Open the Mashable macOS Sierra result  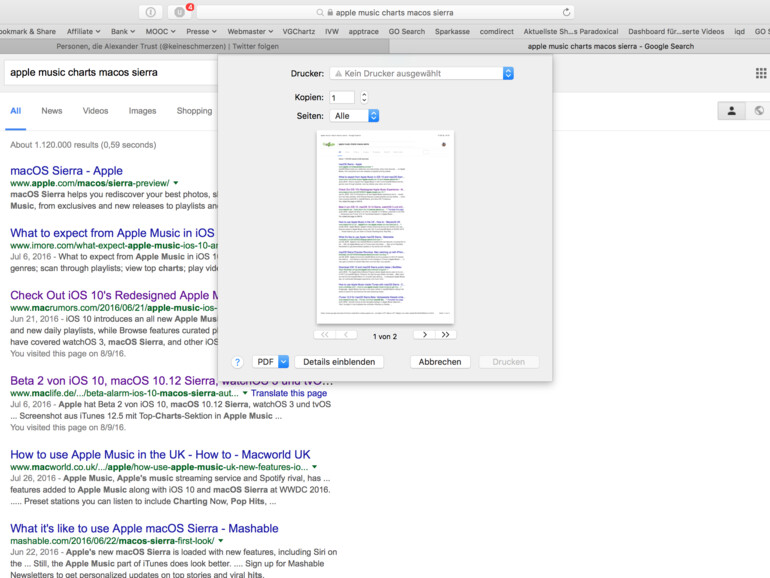(x=144, y=528)
